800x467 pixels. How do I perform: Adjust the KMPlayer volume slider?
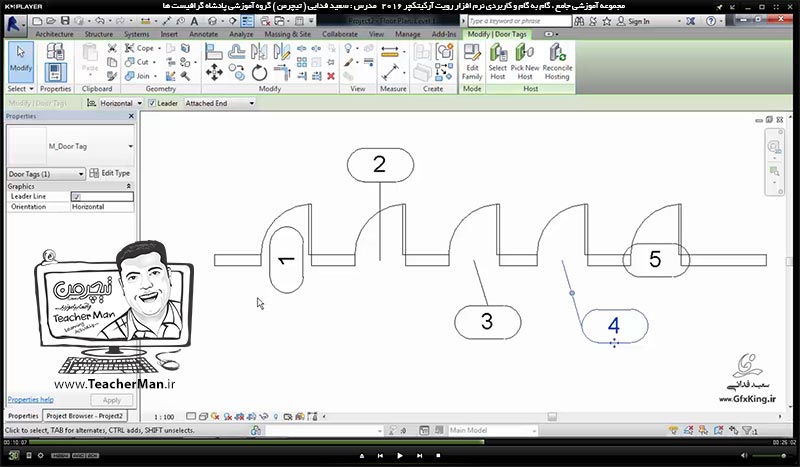(x=769, y=455)
